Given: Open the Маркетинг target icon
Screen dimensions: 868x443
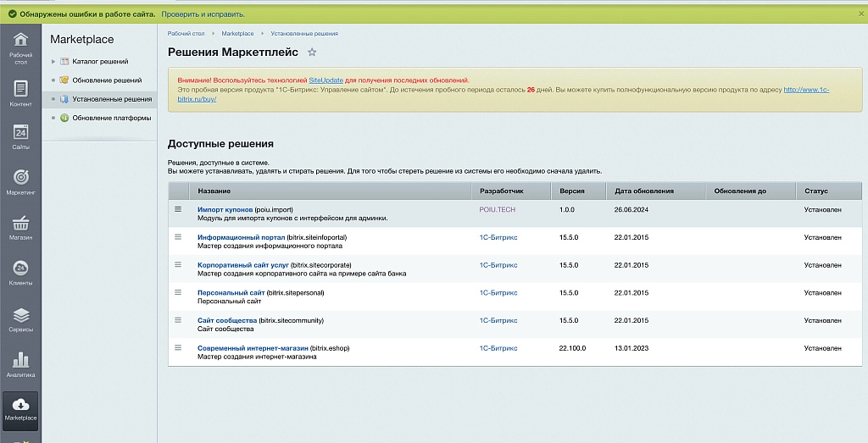Looking at the screenshot, I should click(x=20, y=177).
